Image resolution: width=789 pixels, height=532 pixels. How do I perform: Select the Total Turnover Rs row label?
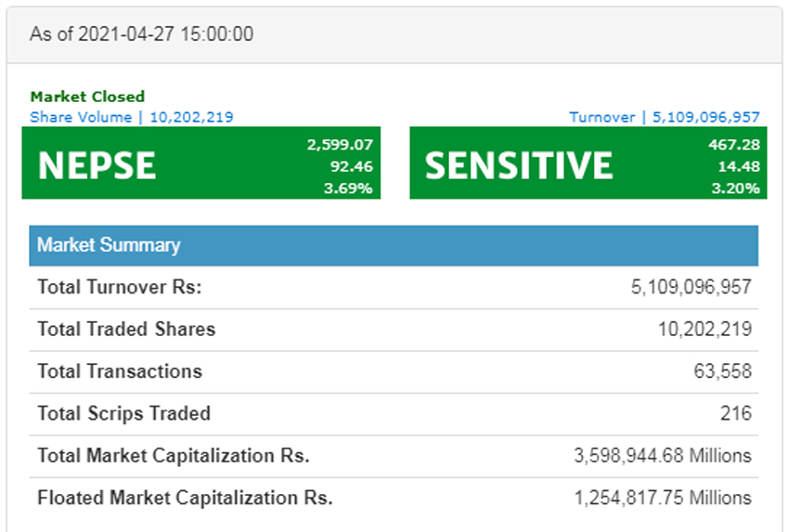point(119,288)
